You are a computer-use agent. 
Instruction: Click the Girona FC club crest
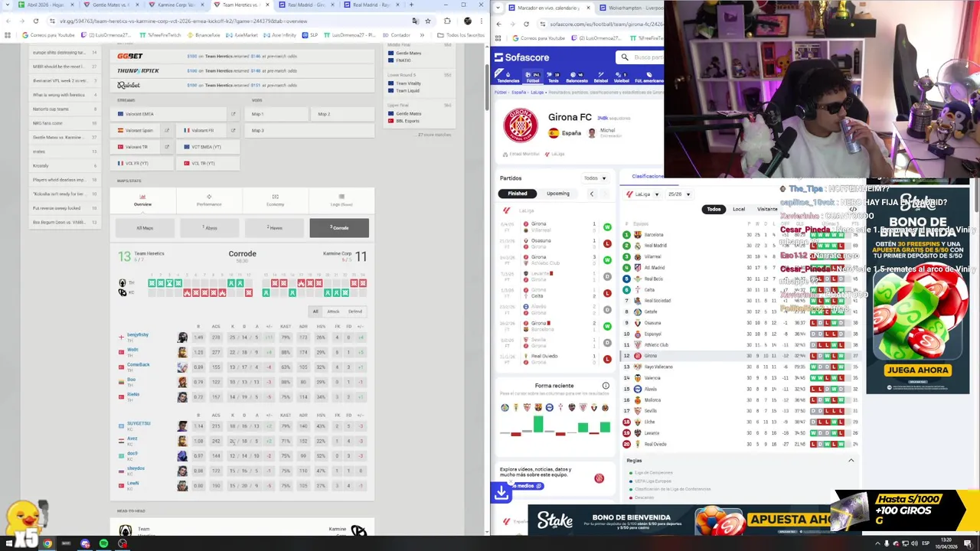click(520, 126)
